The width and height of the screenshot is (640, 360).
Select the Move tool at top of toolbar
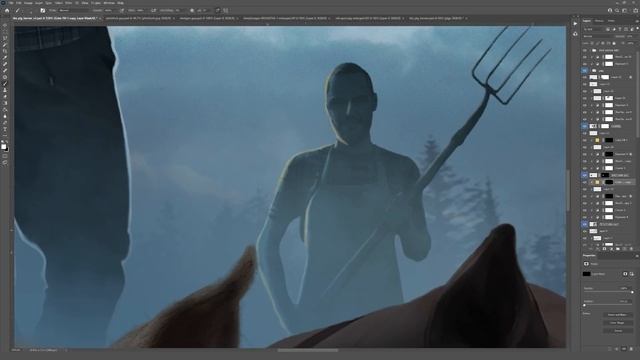click(5, 25)
